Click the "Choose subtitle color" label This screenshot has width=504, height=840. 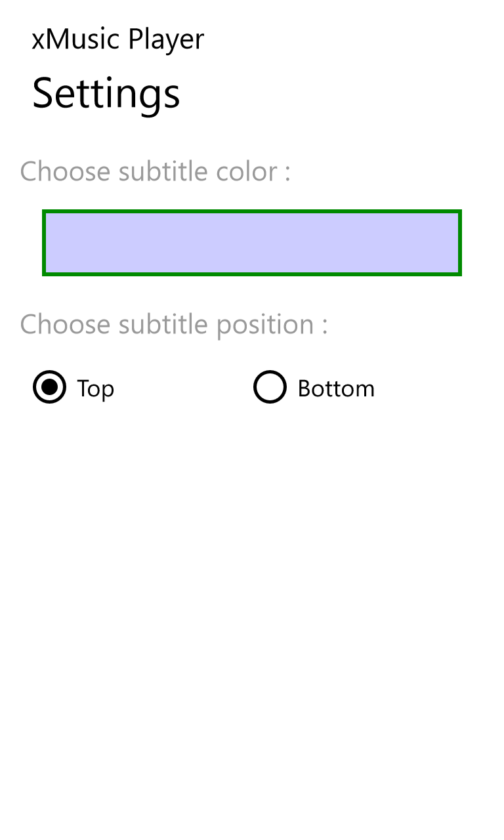tap(155, 172)
